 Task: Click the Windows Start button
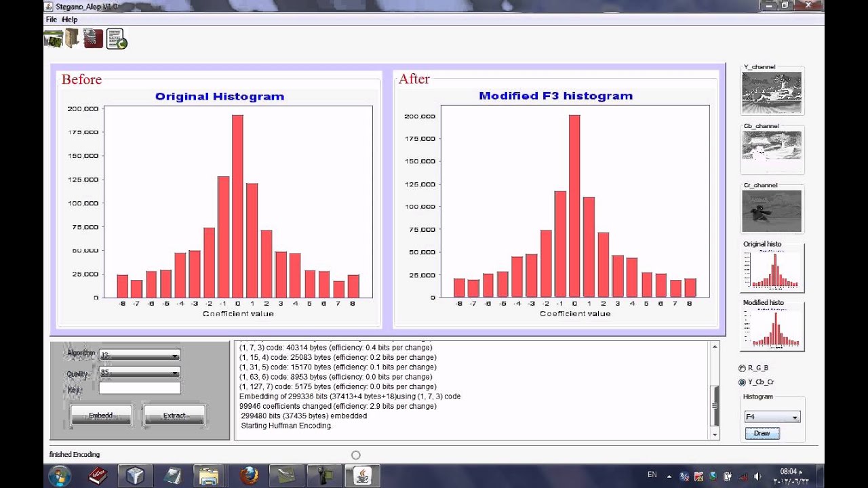(59, 476)
